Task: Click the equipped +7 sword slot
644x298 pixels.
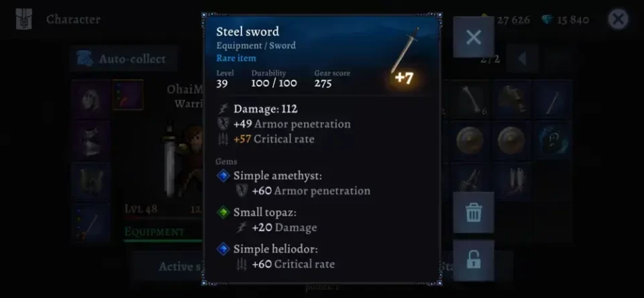Action: pyautogui.click(x=91, y=223)
